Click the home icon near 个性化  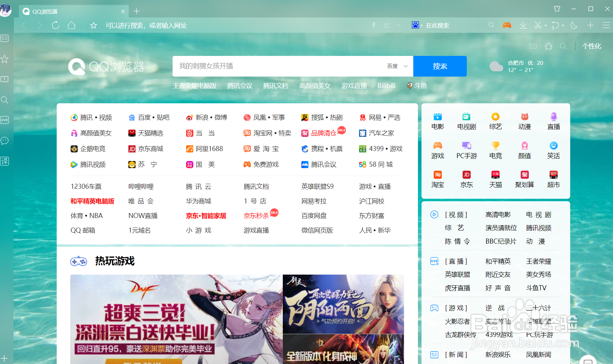[548, 46]
